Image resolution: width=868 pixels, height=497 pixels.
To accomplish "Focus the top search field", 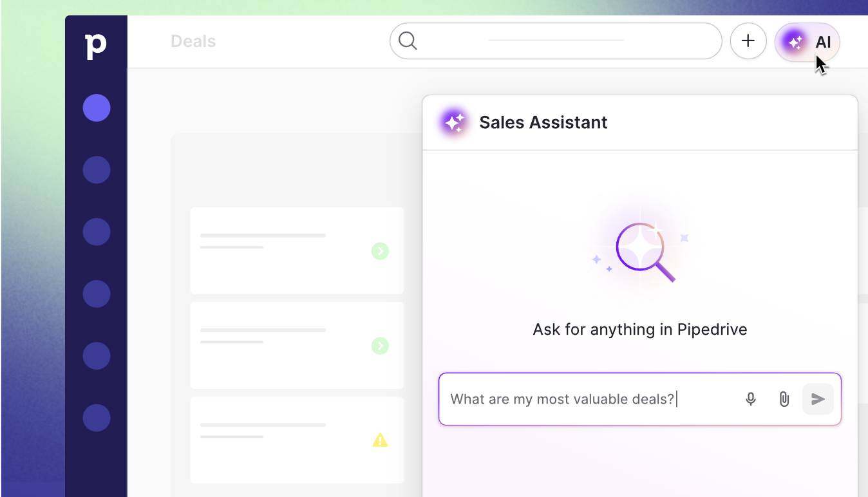I will (x=556, y=41).
